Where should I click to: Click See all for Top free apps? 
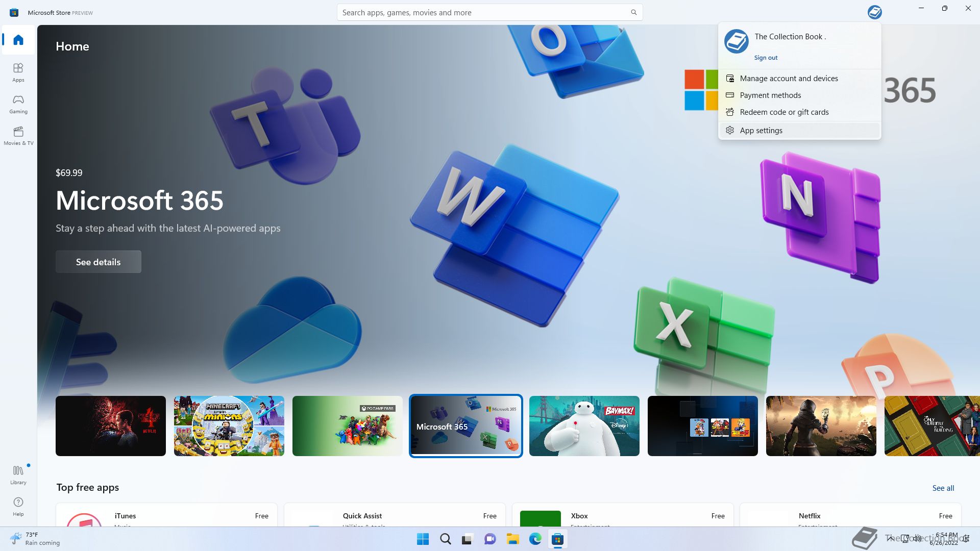point(943,488)
